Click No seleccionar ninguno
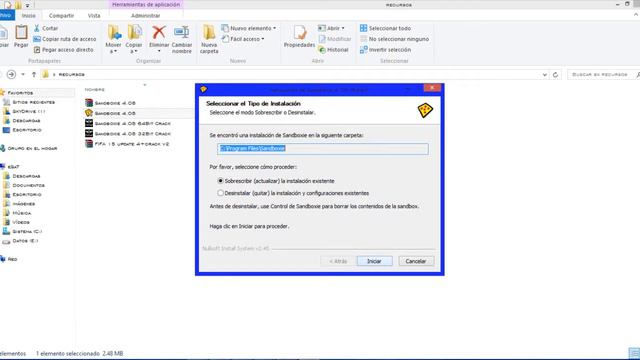 pyautogui.click(x=394, y=39)
